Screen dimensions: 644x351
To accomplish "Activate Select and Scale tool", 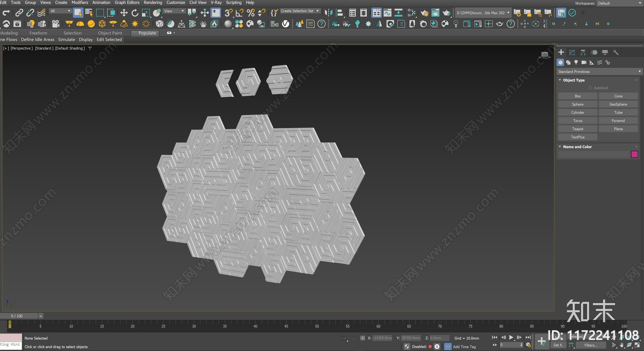I will point(146,13).
